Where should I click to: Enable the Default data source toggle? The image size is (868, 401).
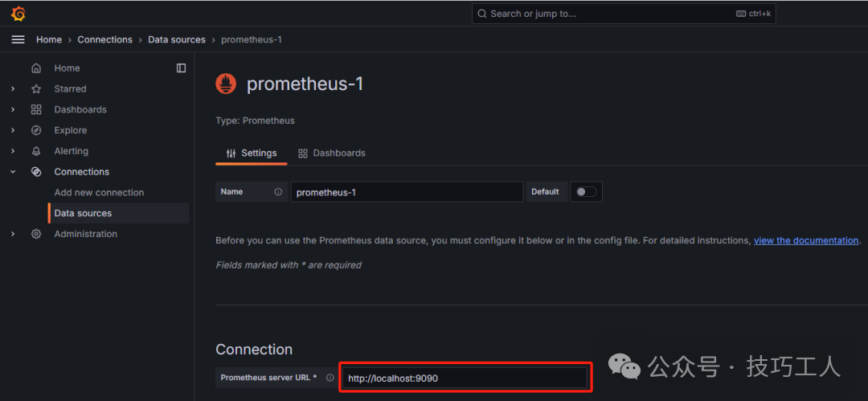(x=586, y=192)
